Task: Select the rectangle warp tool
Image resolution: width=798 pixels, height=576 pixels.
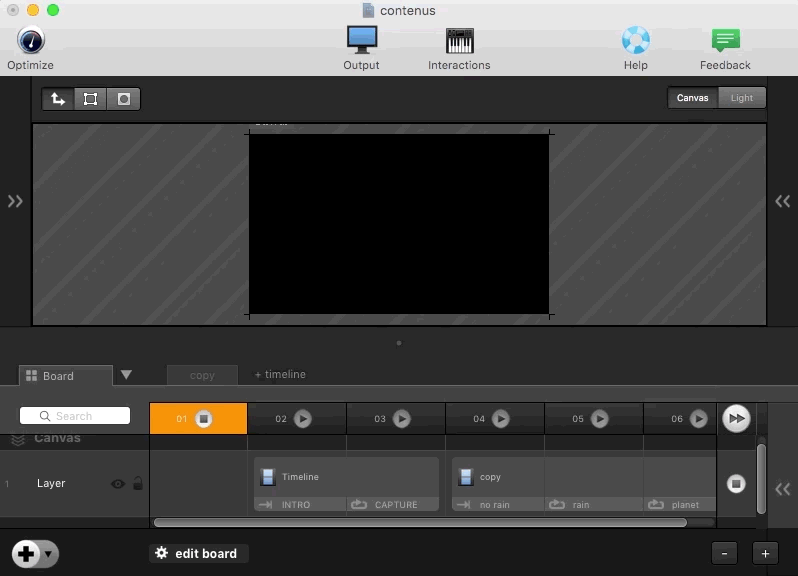Action: (x=91, y=99)
